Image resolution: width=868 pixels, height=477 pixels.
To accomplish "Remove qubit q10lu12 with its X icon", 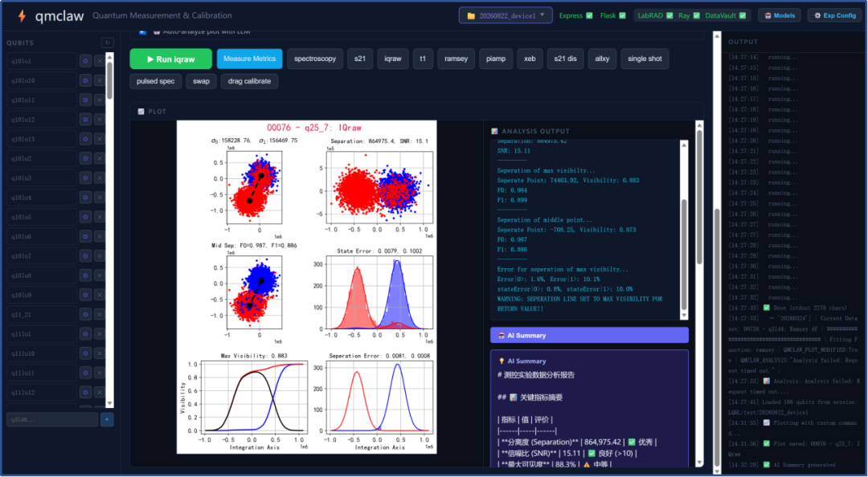I will [x=99, y=120].
